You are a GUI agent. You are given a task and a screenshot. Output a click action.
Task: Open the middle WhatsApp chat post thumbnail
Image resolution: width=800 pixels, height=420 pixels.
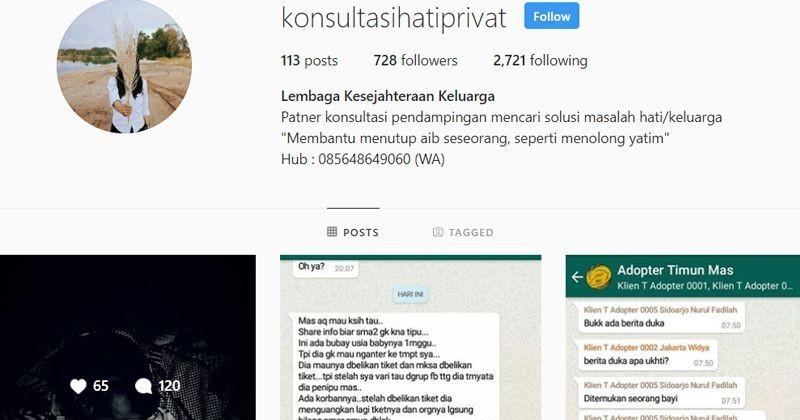pyautogui.click(x=411, y=337)
